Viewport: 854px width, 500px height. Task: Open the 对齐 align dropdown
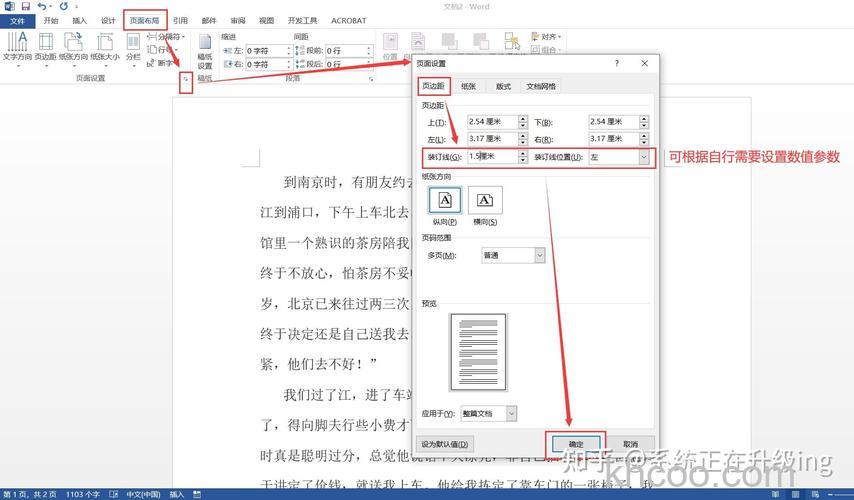click(546, 36)
